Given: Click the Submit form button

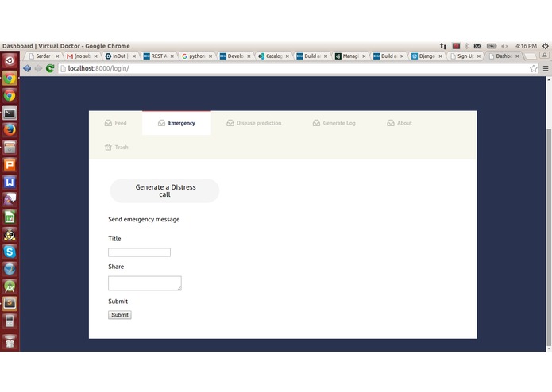Looking at the screenshot, I should [120, 315].
